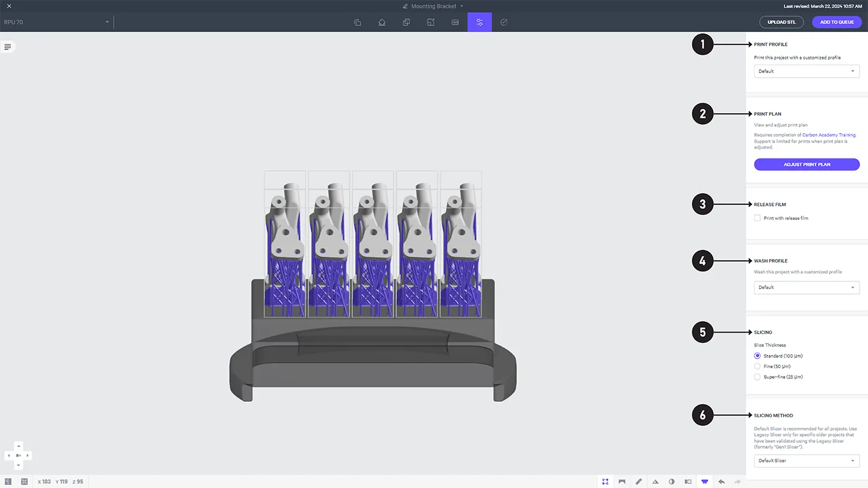Open the list panel icon on the left

coord(7,46)
